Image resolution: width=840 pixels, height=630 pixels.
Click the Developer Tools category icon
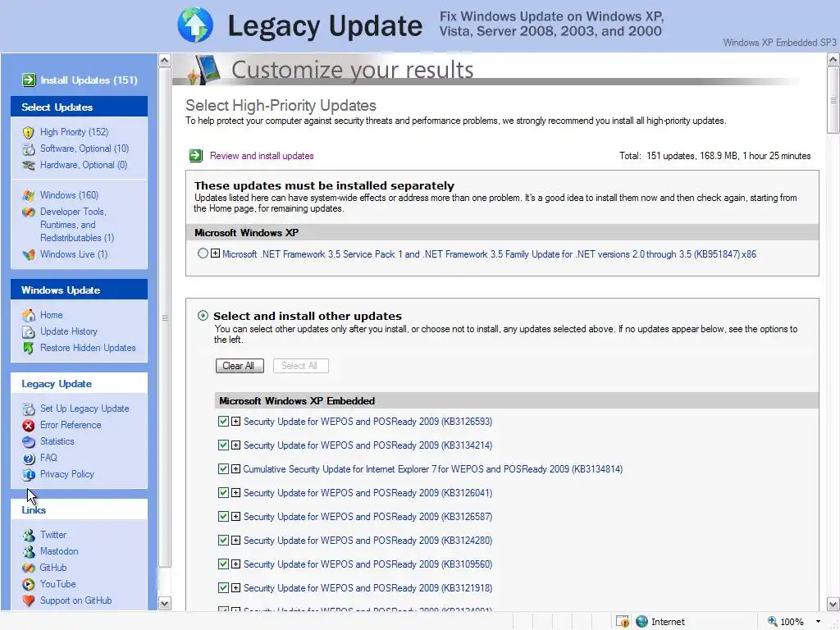pos(29,212)
